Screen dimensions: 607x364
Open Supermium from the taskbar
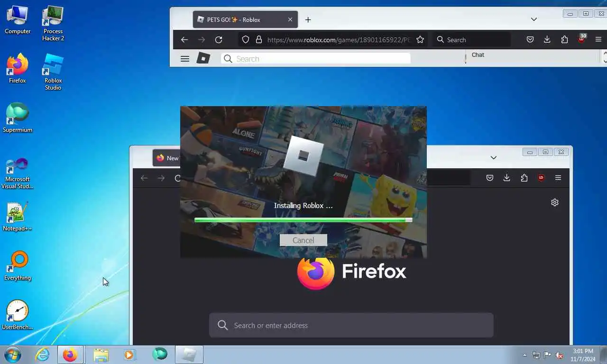coord(159,355)
